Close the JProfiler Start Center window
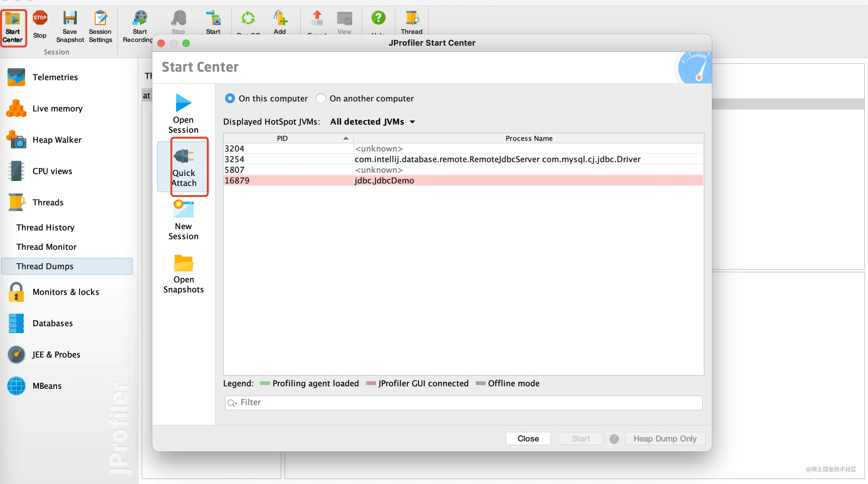This screenshot has width=868, height=484. pos(161,43)
